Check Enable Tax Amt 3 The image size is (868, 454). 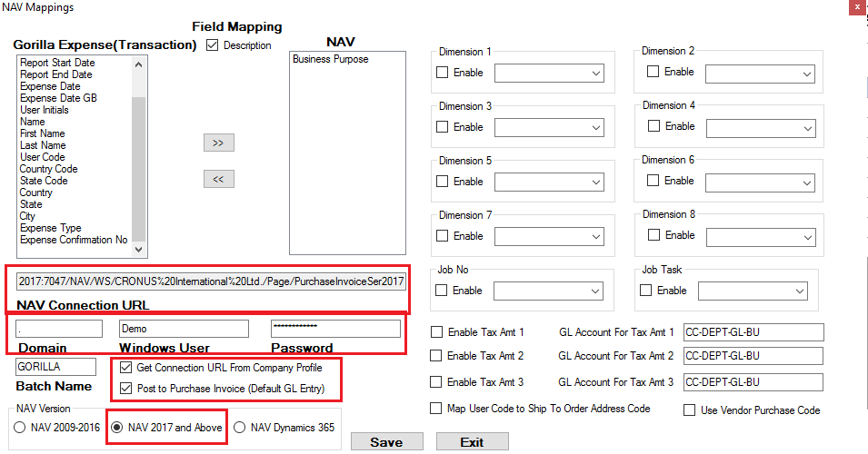436,381
